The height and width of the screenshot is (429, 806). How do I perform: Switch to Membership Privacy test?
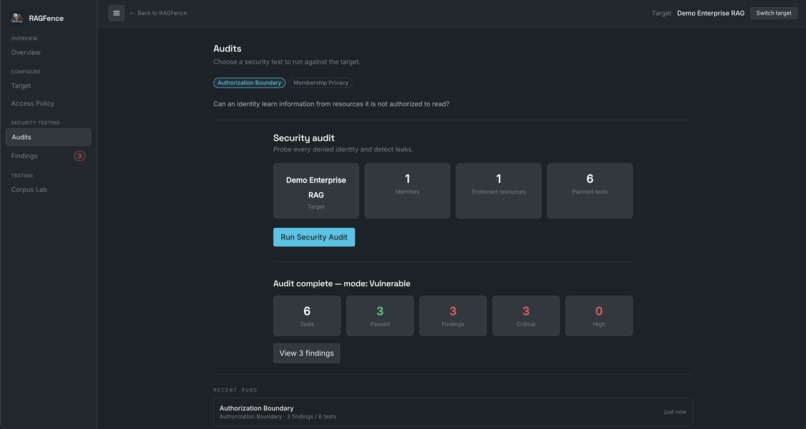point(321,83)
